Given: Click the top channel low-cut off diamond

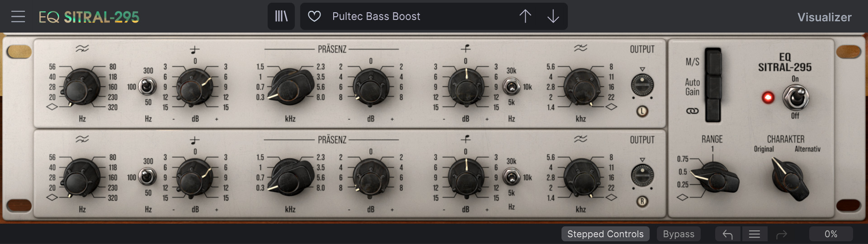Looking at the screenshot, I should coord(52,107).
